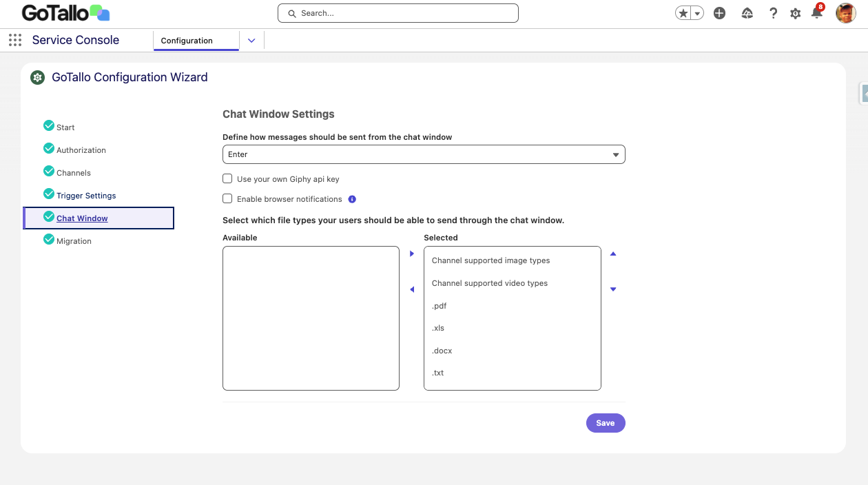
Task: Expand the Favorites list dropdown arrow
Action: (x=697, y=13)
